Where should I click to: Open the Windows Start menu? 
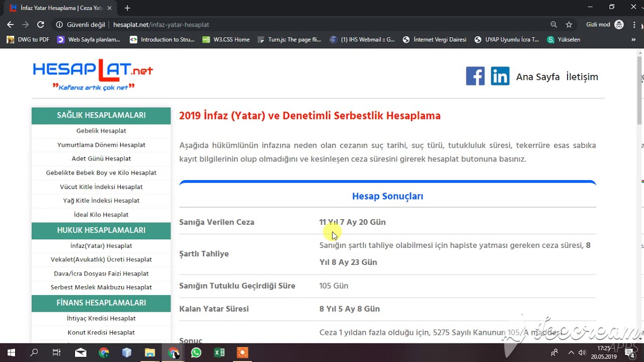(x=11, y=352)
